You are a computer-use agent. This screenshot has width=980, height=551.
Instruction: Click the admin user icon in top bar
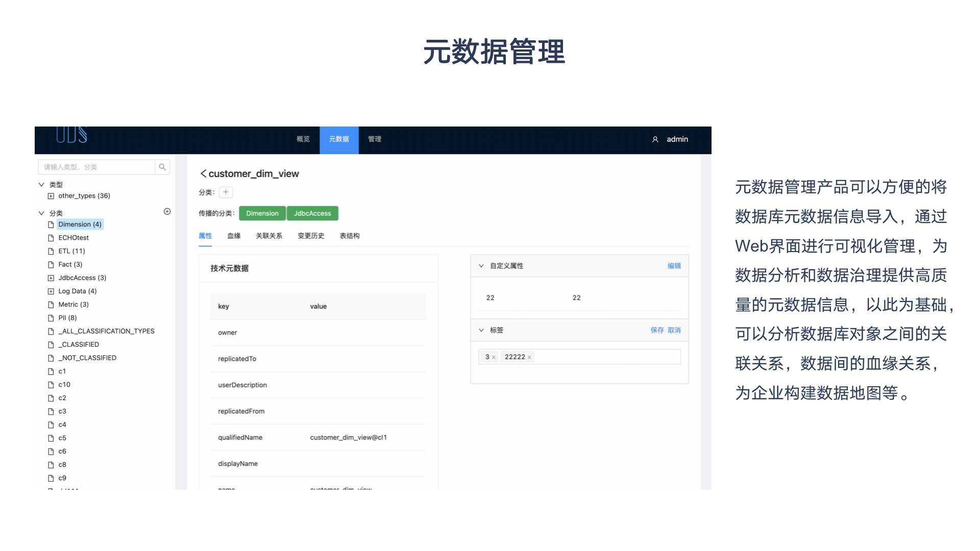pyautogui.click(x=655, y=139)
